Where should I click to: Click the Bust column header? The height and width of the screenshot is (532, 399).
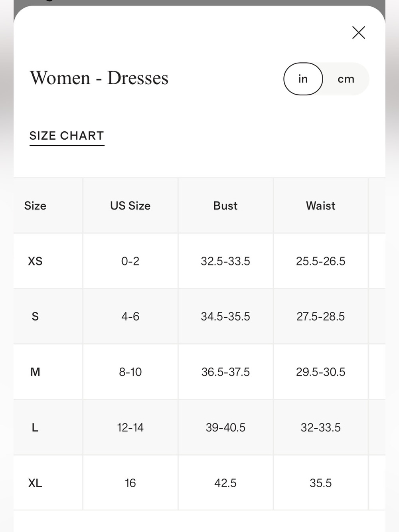tap(225, 206)
